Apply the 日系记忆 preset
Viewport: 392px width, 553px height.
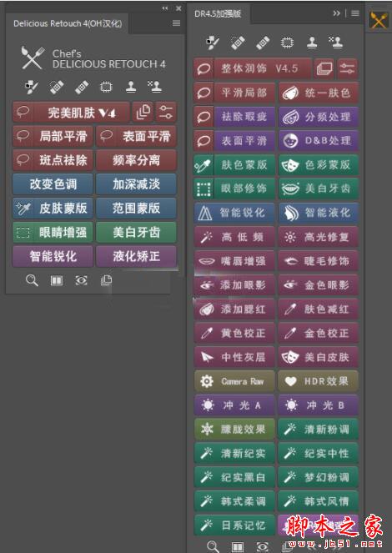tap(234, 525)
